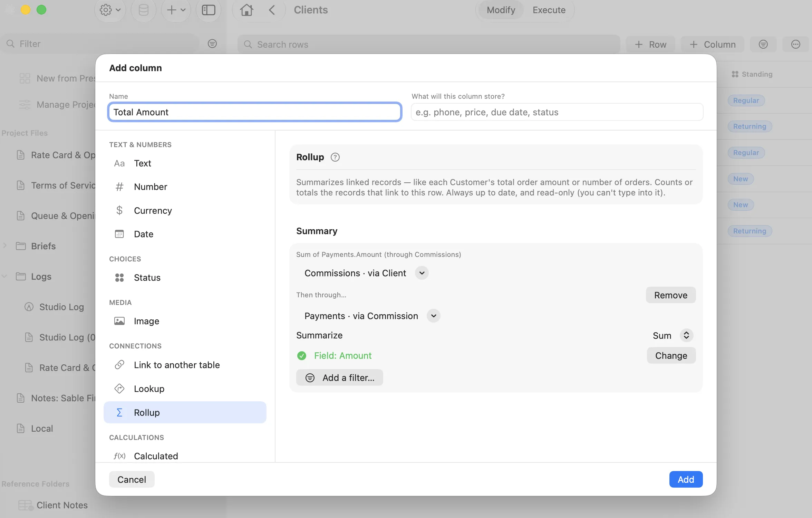The width and height of the screenshot is (812, 518).
Task: Click Add a filter button
Action: pos(340,377)
